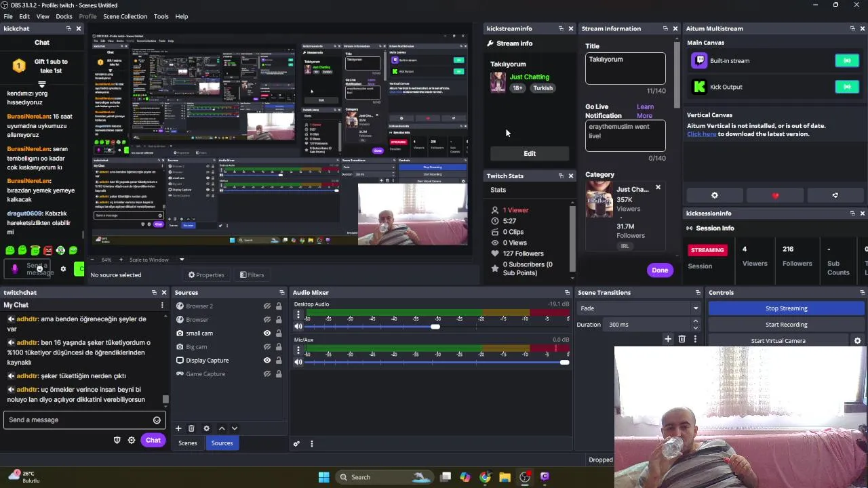
Task: Unlock the small cam source
Action: (x=279, y=333)
